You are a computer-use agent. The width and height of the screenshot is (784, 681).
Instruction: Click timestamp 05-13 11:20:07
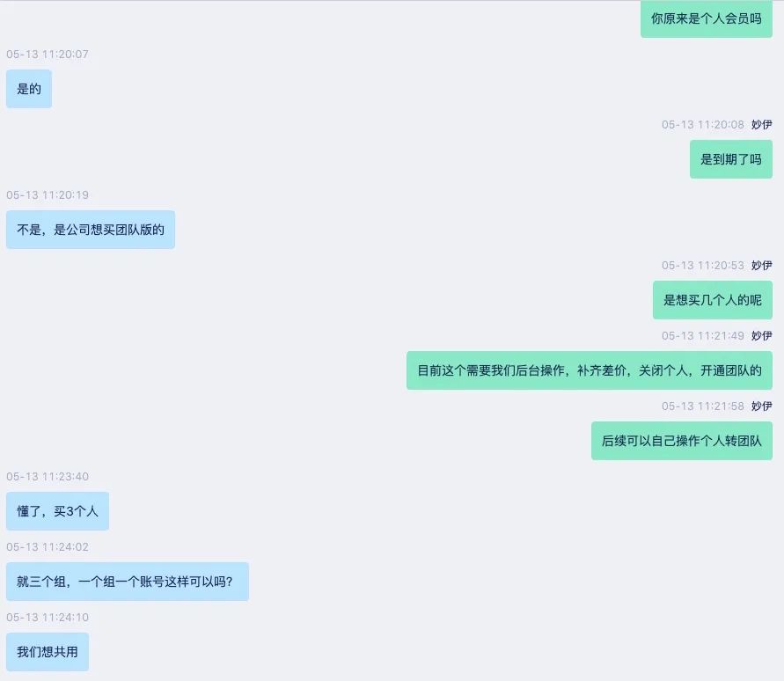(x=48, y=54)
